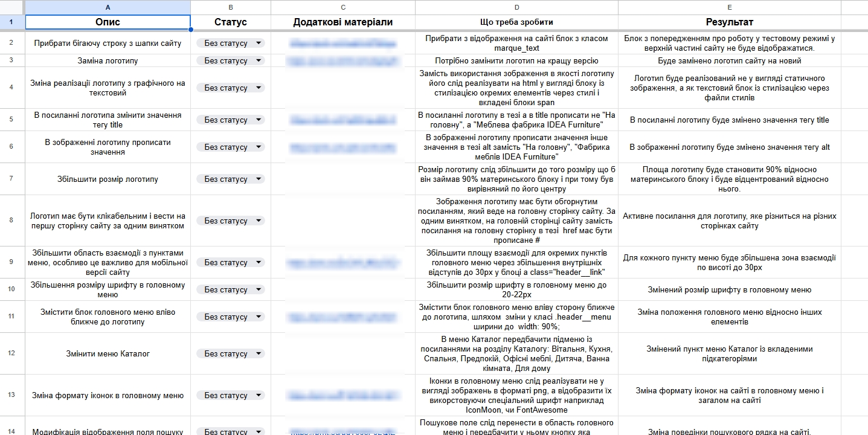Open status dropdown for "Заміна логотипу" row
The width and height of the screenshot is (868, 435).
(x=259, y=61)
